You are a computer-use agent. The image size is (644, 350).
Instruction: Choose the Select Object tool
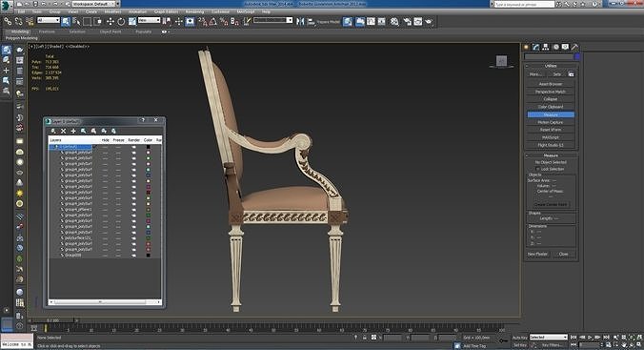66,21
